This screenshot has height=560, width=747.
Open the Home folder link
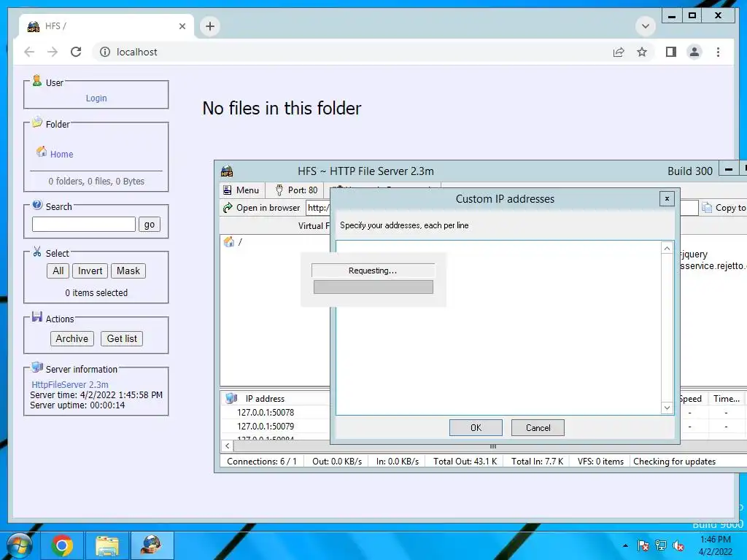pyautogui.click(x=61, y=155)
